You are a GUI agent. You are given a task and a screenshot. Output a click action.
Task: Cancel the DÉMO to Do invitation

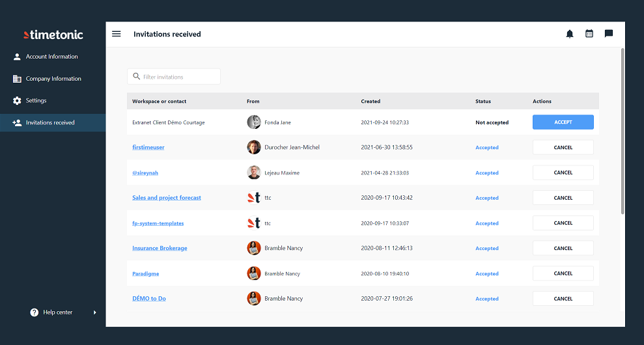[x=563, y=299]
